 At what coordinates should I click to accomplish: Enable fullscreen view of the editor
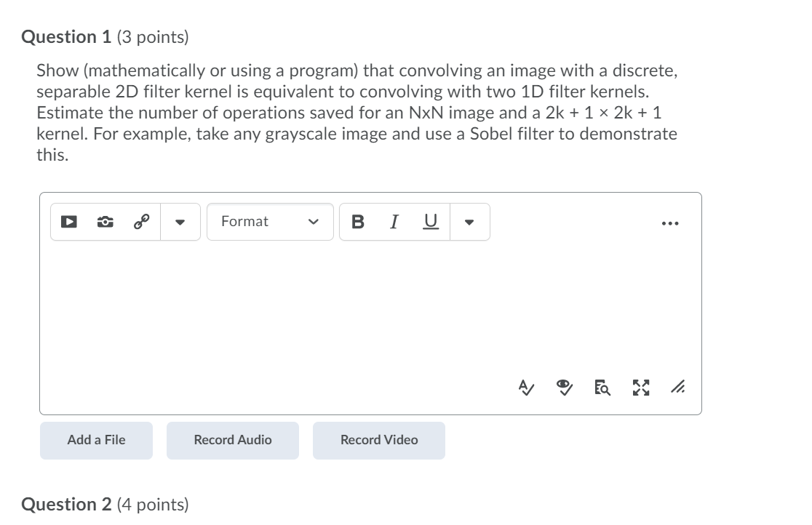coord(640,387)
